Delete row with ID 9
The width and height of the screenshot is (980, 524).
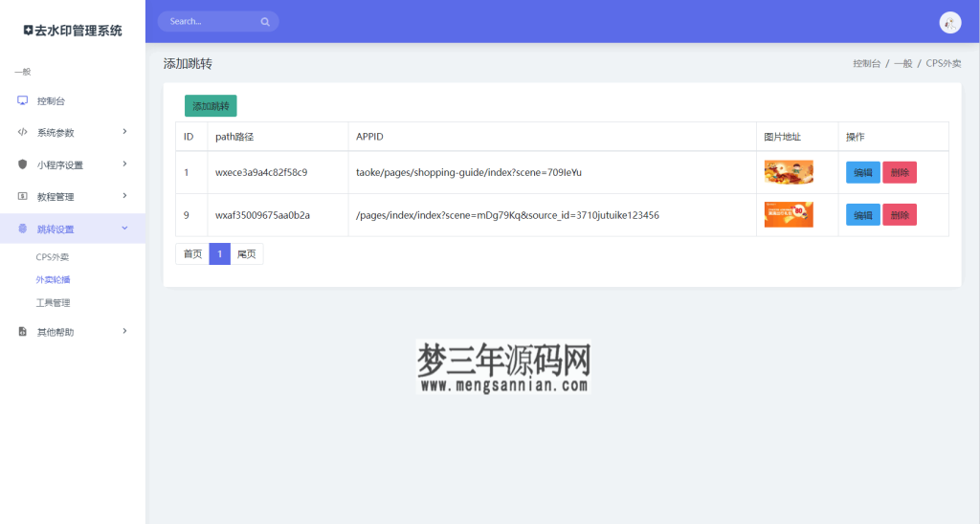tap(900, 215)
